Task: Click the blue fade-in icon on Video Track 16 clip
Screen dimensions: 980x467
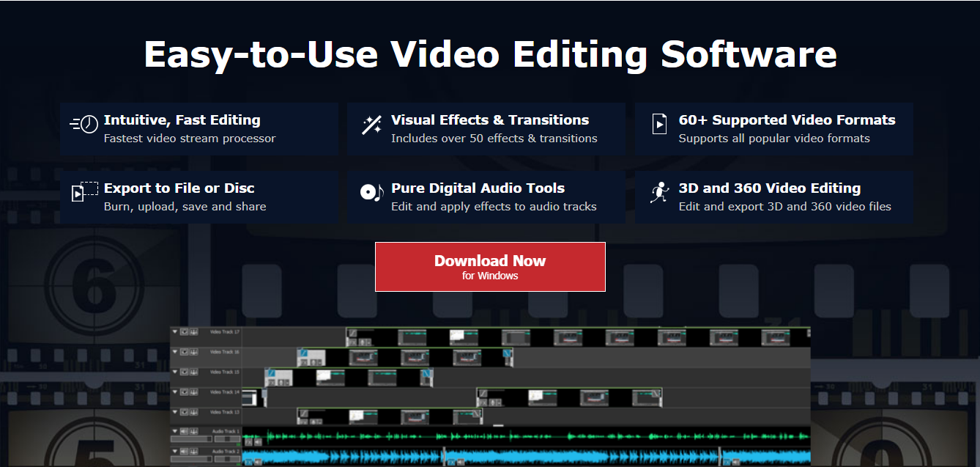Action: click(303, 353)
